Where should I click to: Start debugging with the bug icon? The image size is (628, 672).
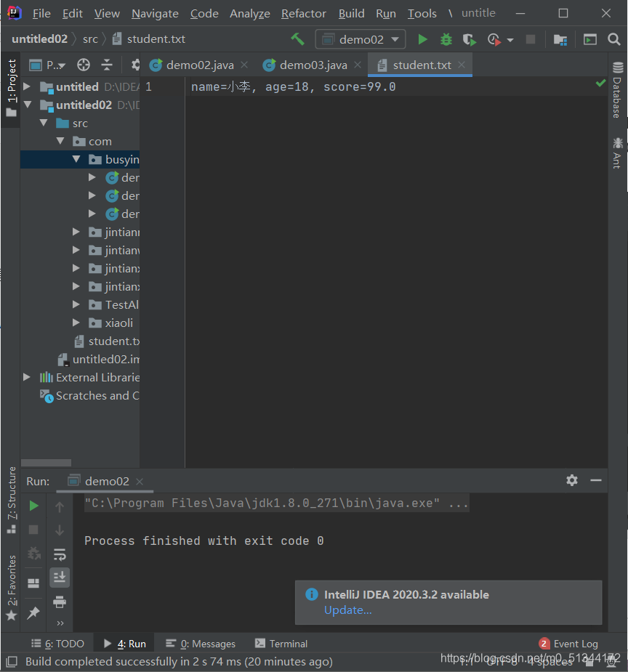(x=446, y=39)
